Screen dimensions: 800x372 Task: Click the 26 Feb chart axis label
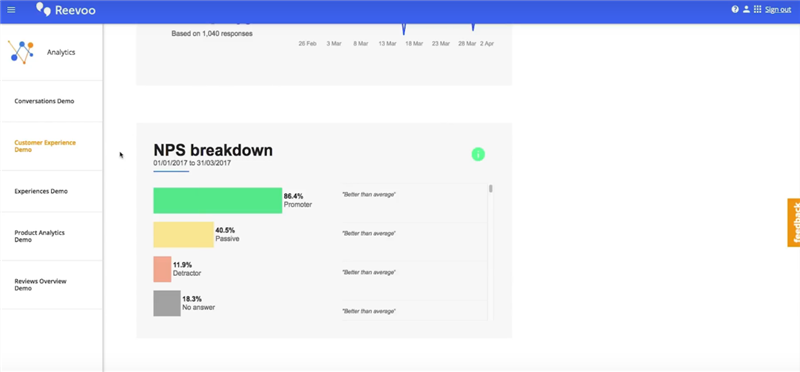coord(308,44)
